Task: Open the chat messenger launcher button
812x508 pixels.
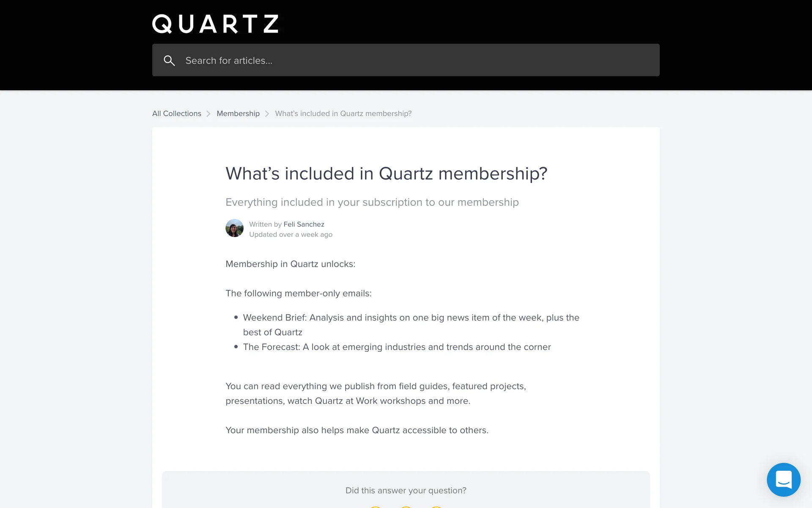Action: (783, 479)
